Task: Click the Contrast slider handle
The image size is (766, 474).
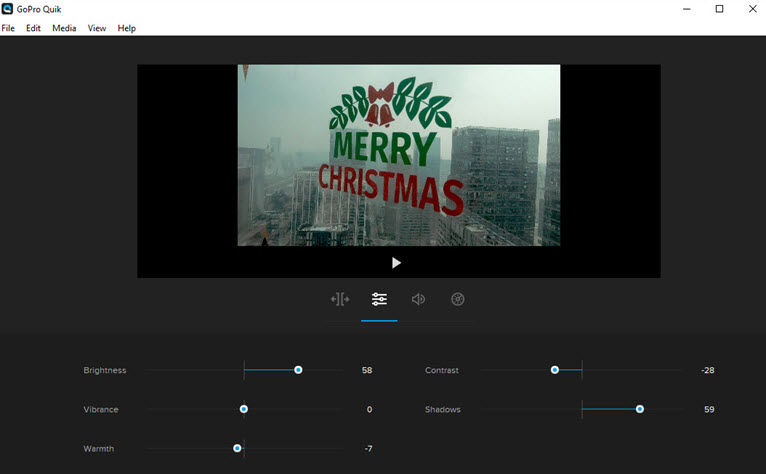Action: click(x=555, y=370)
